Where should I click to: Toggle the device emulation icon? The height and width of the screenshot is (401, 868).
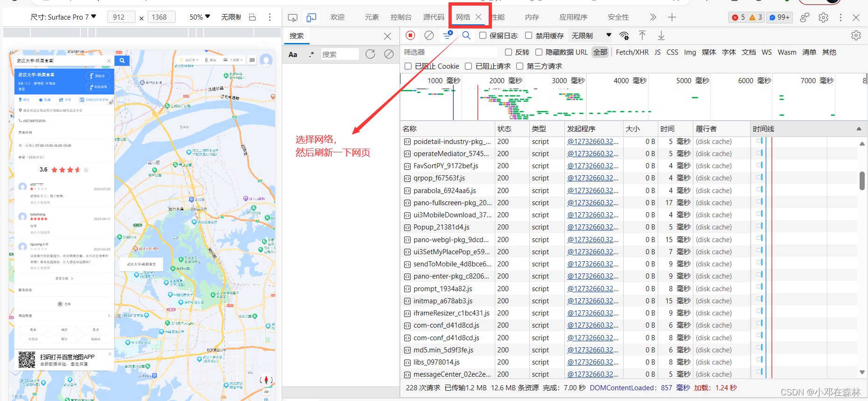tap(311, 18)
